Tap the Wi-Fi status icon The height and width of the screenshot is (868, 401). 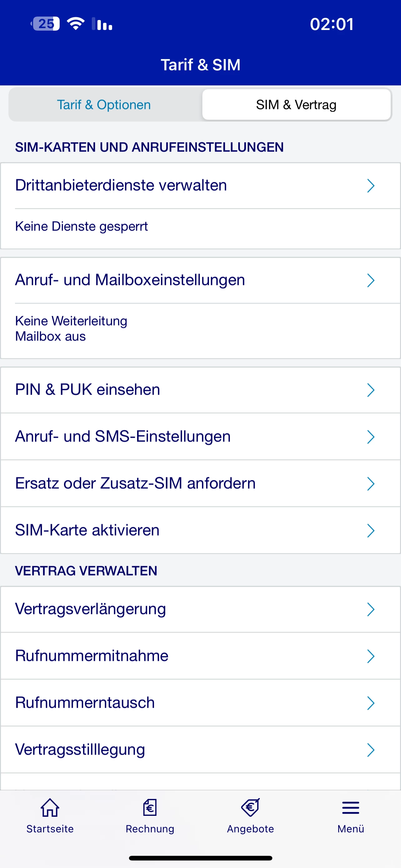click(76, 23)
